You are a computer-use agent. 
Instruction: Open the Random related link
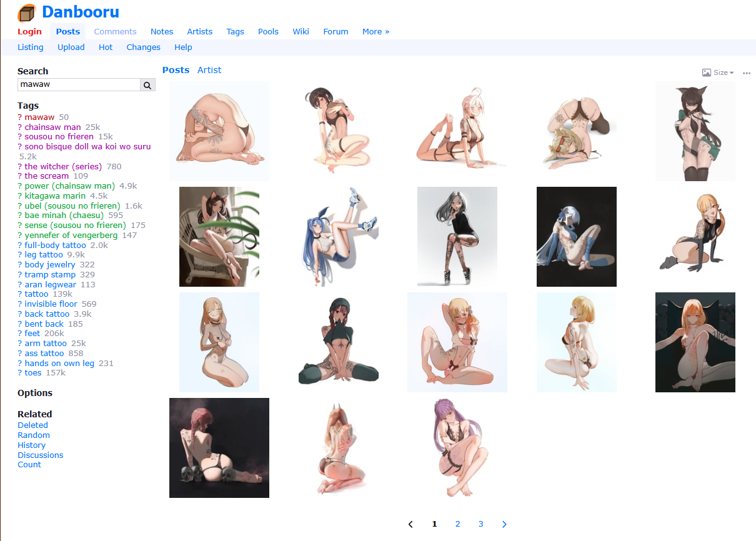34,435
